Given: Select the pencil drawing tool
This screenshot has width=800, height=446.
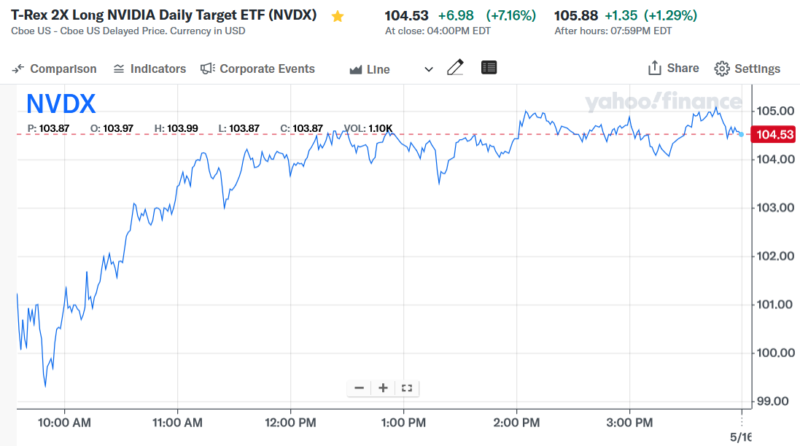Looking at the screenshot, I should 456,68.
